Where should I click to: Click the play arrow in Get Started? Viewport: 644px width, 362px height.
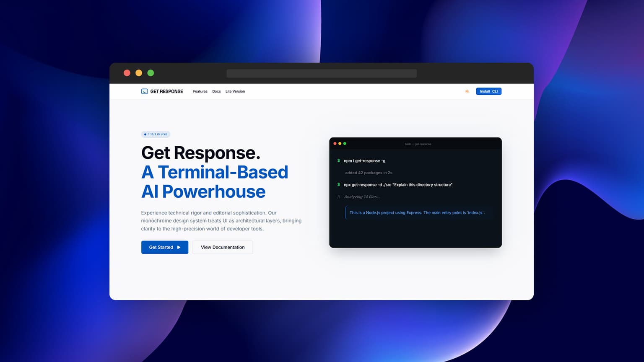pos(179,247)
